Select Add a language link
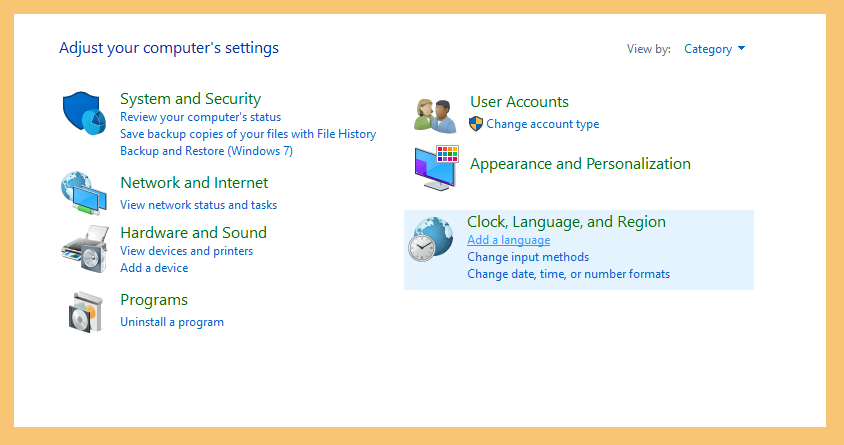The image size is (844, 445). (509, 240)
